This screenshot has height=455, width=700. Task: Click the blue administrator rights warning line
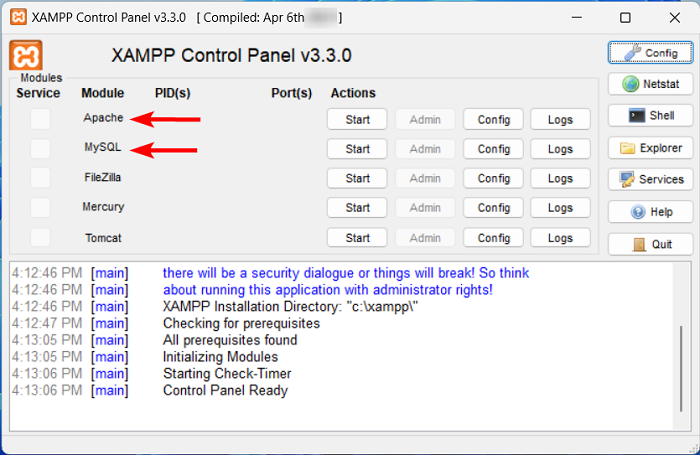coord(328,290)
